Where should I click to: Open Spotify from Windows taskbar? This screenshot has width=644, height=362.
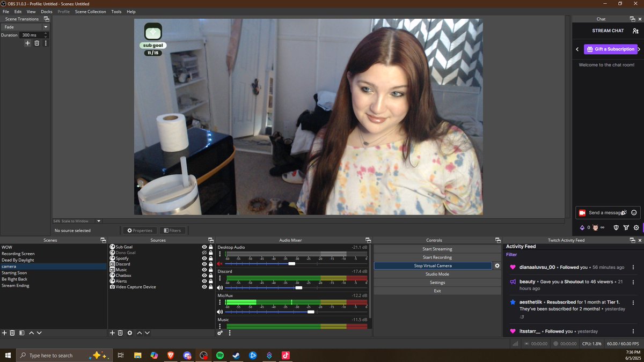pos(220,355)
